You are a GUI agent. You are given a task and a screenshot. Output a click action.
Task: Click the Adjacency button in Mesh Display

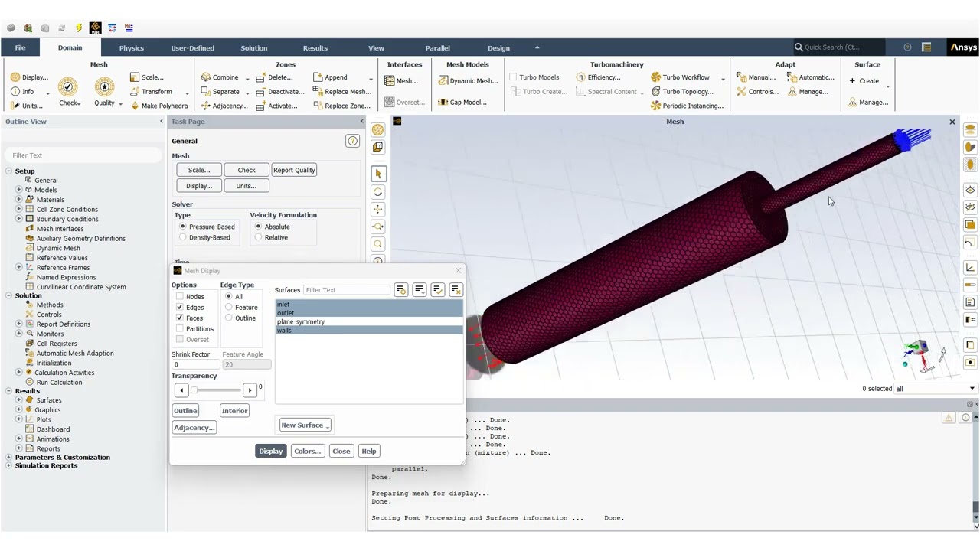coord(194,428)
